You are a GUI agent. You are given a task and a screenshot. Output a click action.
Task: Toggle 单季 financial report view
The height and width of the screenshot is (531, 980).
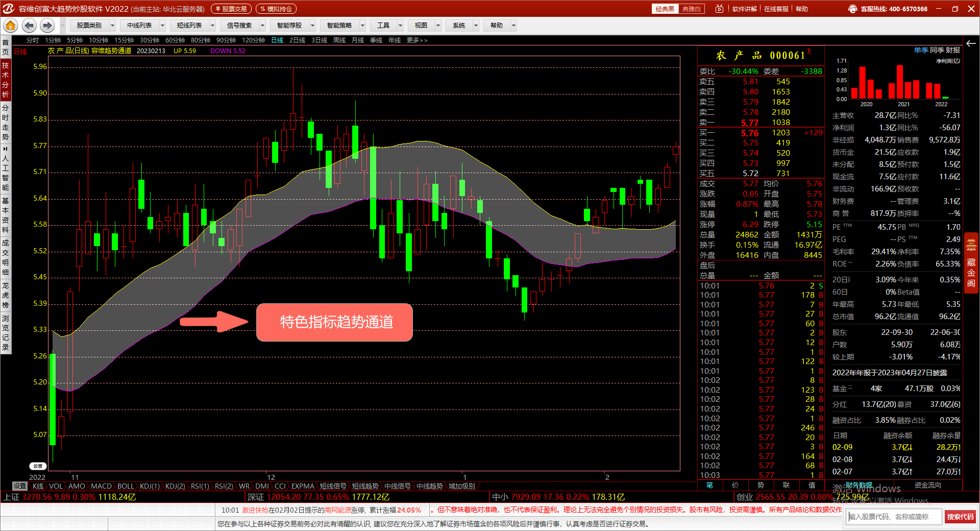pos(921,50)
